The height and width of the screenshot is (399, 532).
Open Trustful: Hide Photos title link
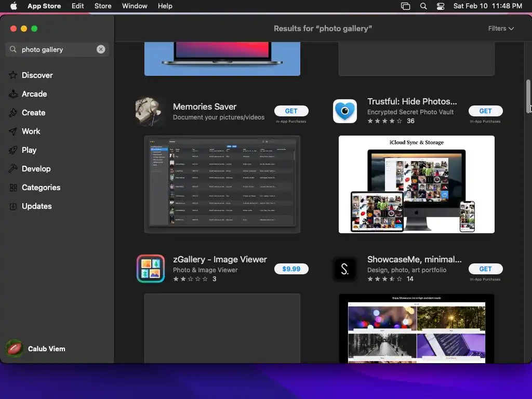tap(412, 101)
